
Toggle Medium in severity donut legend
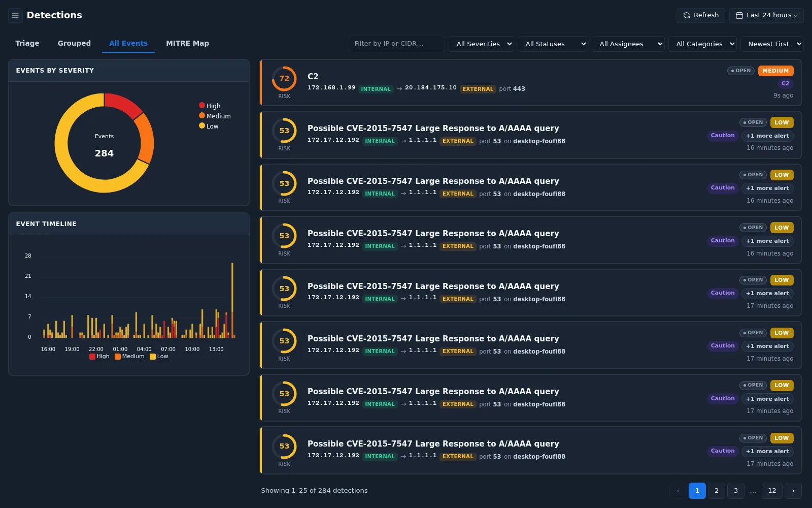coord(215,116)
